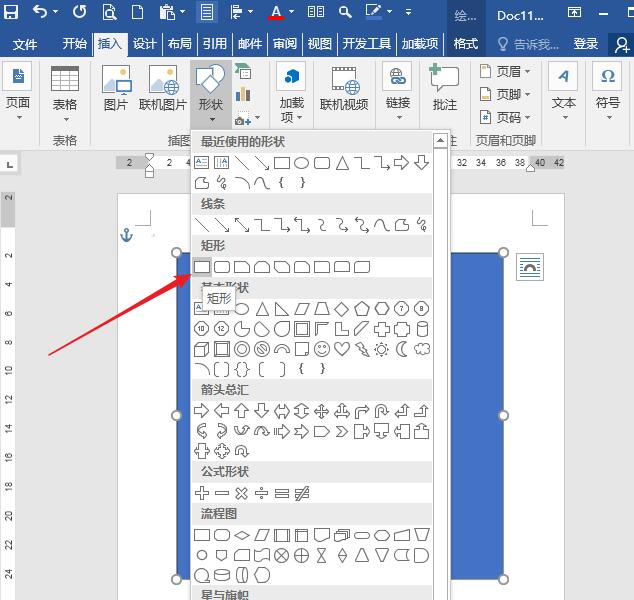Viewport: 634px width, 600px height.
Task: Choose the division sign equation shape
Action: coord(262,493)
